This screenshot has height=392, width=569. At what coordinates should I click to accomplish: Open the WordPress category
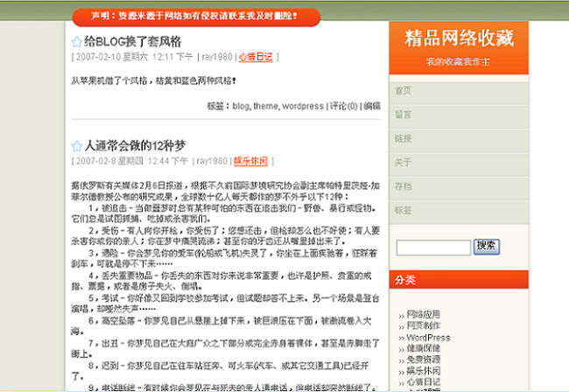tap(428, 338)
